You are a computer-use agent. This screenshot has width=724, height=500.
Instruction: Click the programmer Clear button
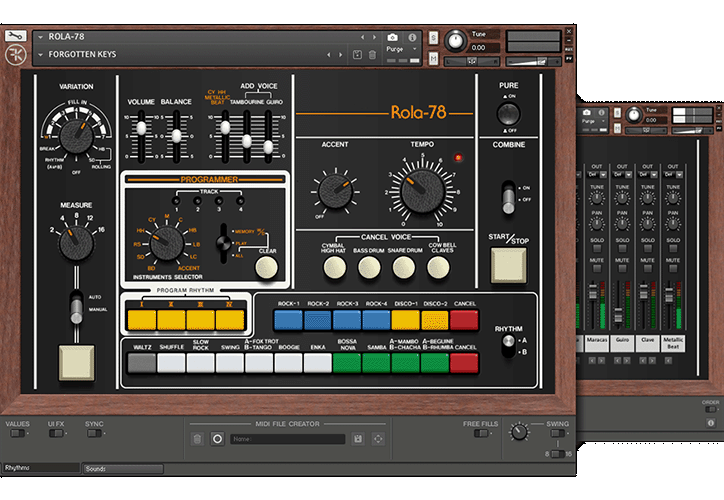(266, 267)
